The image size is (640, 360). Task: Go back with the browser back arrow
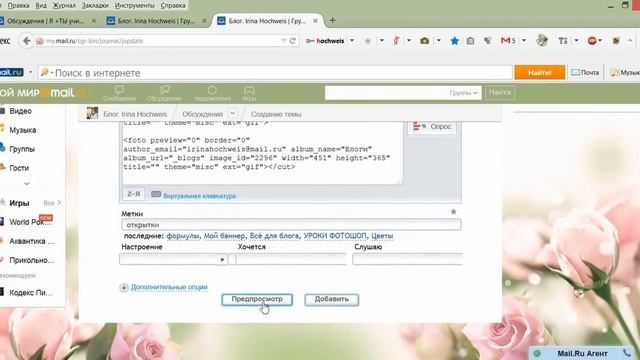tap(27, 41)
